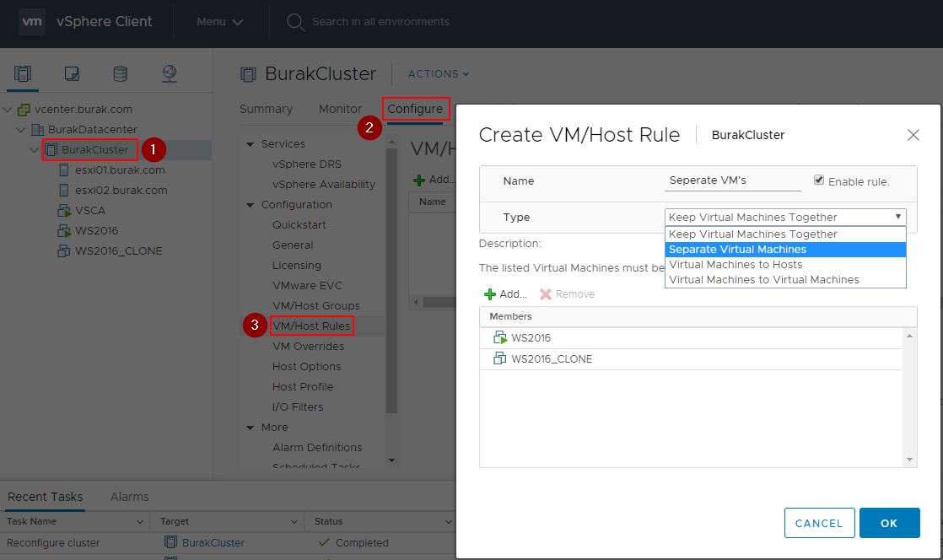Switch to the Alarms tab
Screen dimensions: 943x560
click(x=129, y=497)
